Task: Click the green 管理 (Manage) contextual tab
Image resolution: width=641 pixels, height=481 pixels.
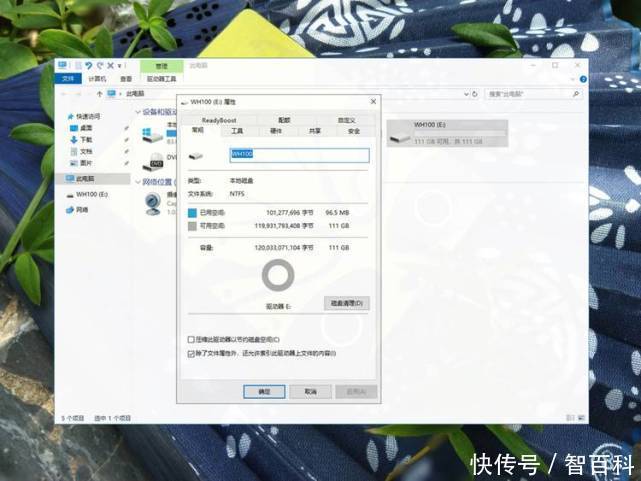Action: [161, 66]
